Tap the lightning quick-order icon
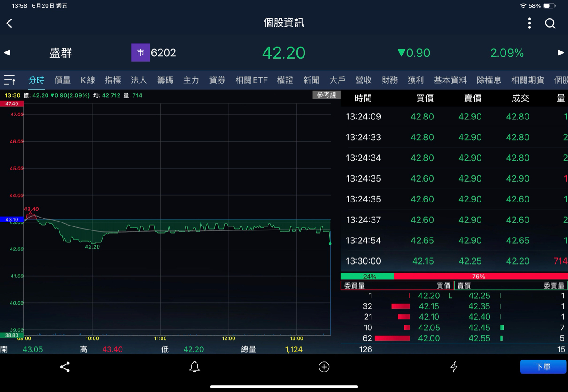 click(454, 367)
